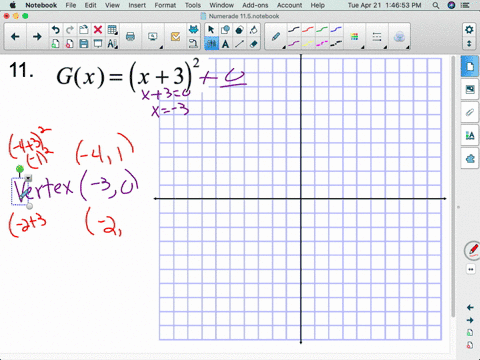Open the Edit menu
The image size is (480, 360).
pyautogui.click(x=90, y=5)
